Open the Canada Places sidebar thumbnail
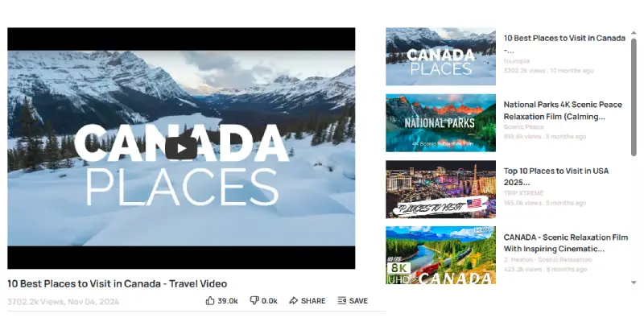 (440, 56)
